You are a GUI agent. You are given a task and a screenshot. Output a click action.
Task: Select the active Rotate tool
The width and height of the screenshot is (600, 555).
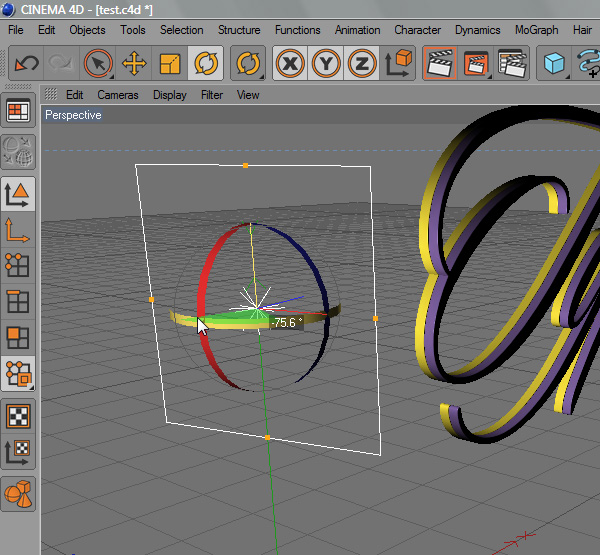(207, 64)
